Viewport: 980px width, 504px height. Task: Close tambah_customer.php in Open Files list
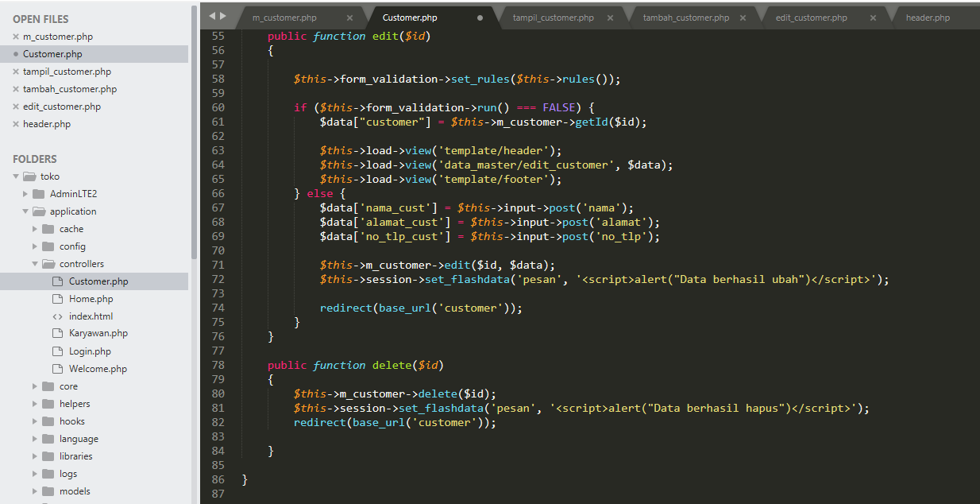(x=16, y=89)
